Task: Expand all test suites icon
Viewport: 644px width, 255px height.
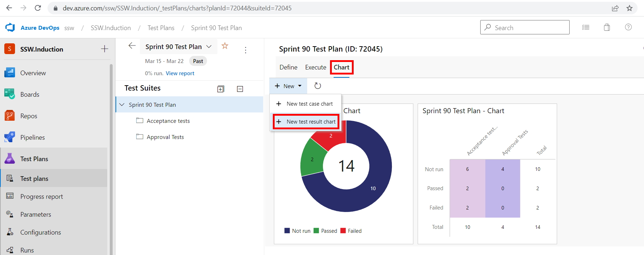Action: [221, 89]
